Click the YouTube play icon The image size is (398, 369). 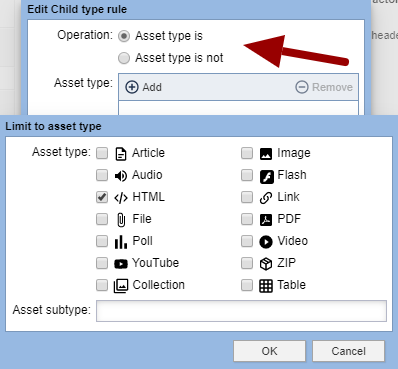[x=121, y=264]
